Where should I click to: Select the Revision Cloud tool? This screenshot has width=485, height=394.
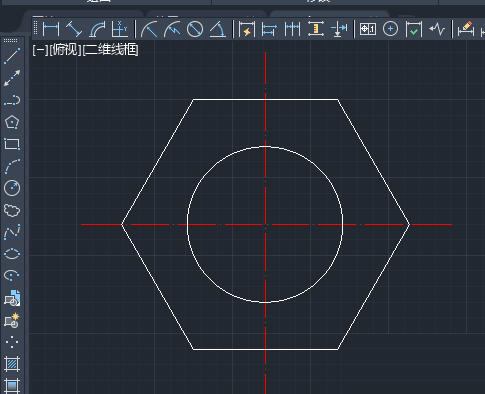[12, 210]
